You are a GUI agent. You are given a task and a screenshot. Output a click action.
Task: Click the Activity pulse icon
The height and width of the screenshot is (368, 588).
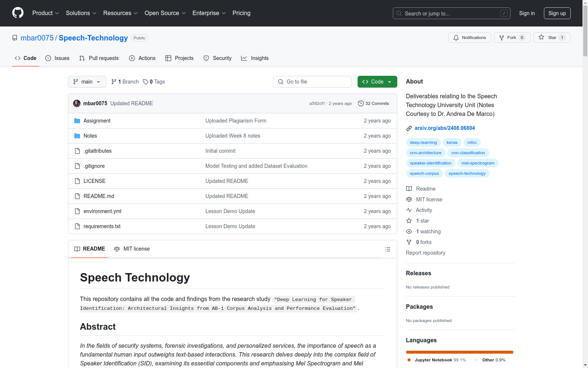coord(409,210)
